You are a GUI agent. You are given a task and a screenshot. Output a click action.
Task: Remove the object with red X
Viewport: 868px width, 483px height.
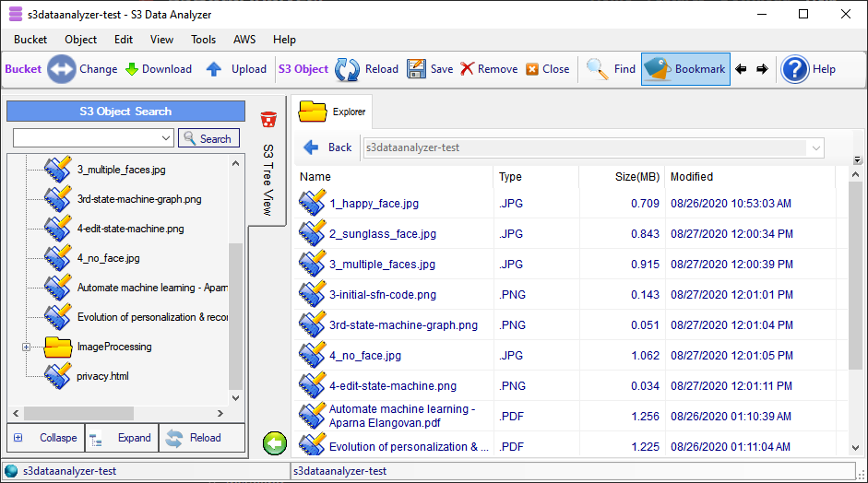click(x=489, y=69)
